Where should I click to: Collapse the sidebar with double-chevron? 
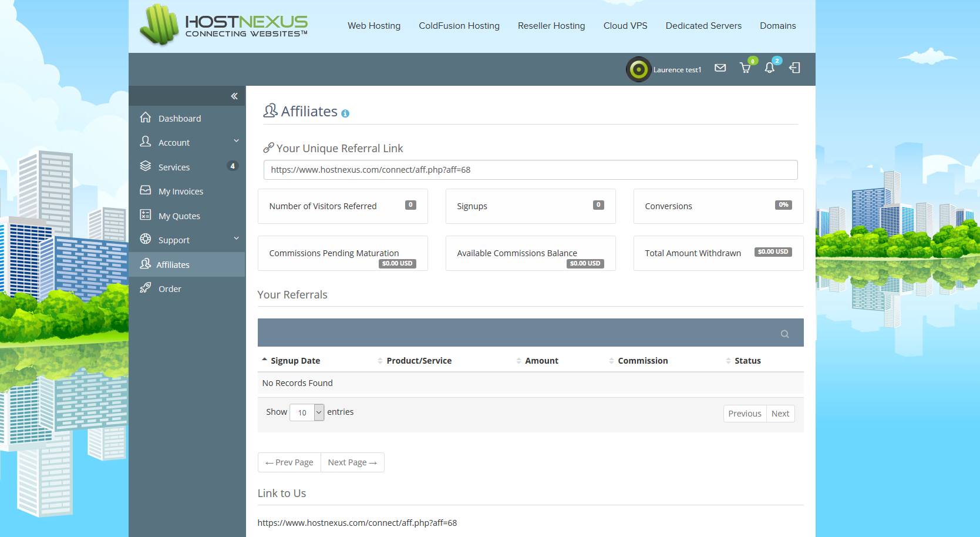(x=234, y=96)
